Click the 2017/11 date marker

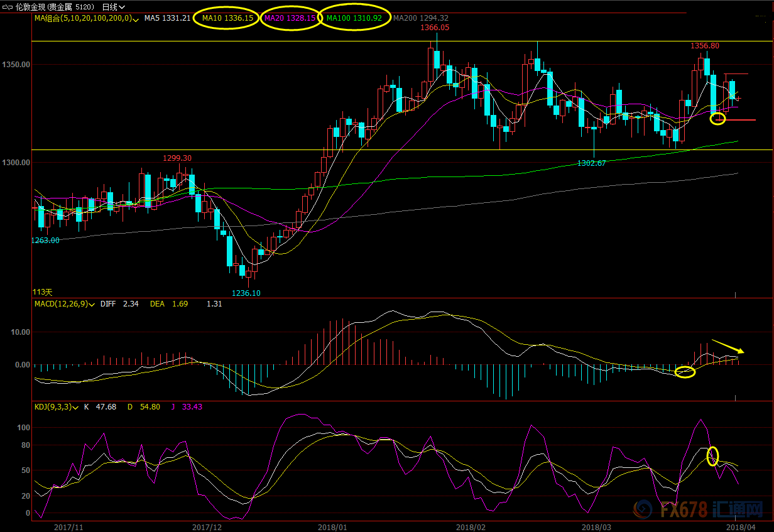(68, 527)
